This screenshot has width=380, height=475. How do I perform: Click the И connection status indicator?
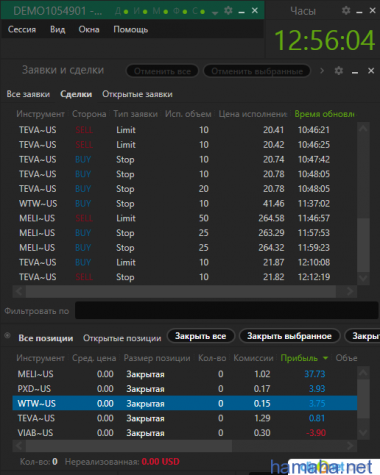coord(141,11)
